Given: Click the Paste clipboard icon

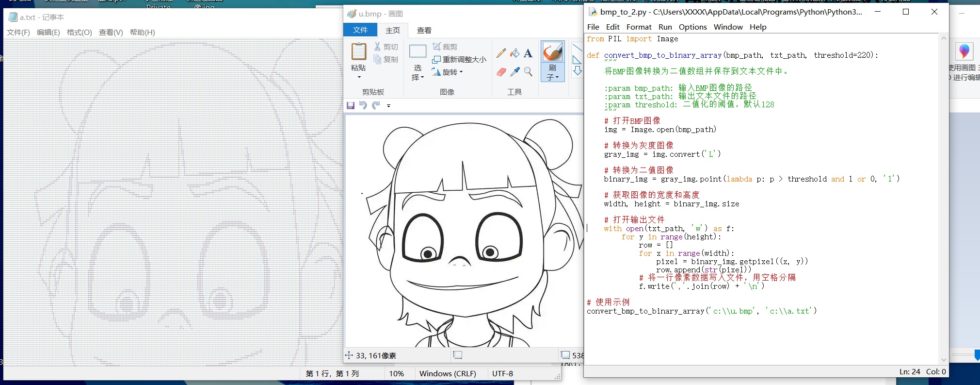Looking at the screenshot, I should pos(359,51).
